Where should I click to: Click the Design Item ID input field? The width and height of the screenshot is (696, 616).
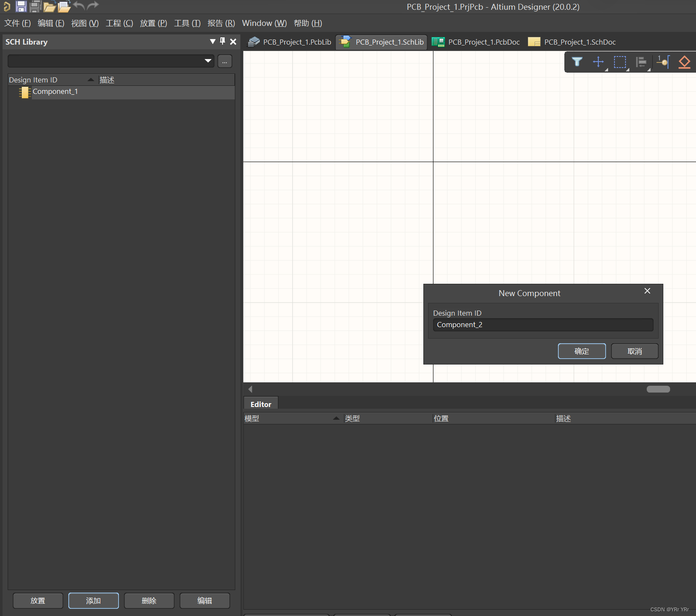click(543, 325)
